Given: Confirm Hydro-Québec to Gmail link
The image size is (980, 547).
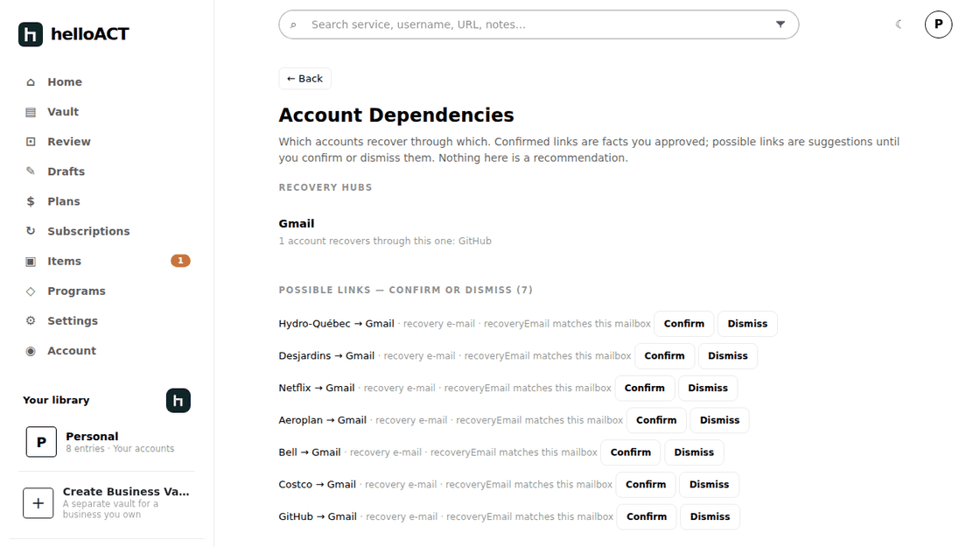Looking at the screenshot, I should tap(683, 324).
